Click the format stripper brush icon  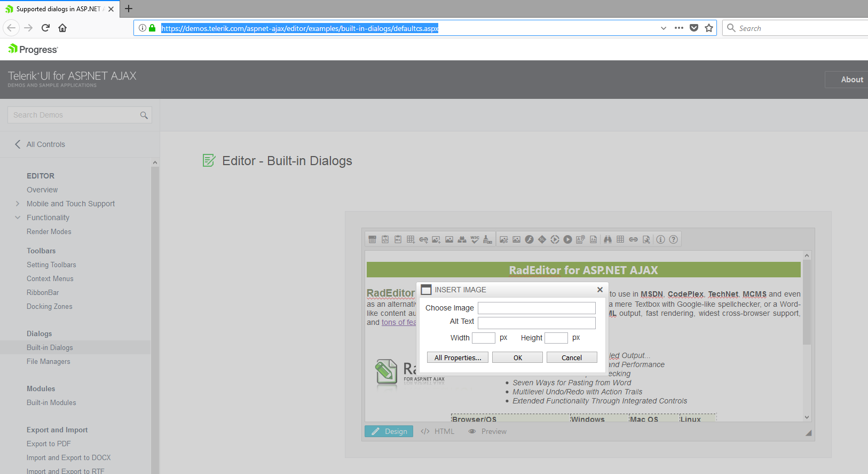click(x=487, y=239)
